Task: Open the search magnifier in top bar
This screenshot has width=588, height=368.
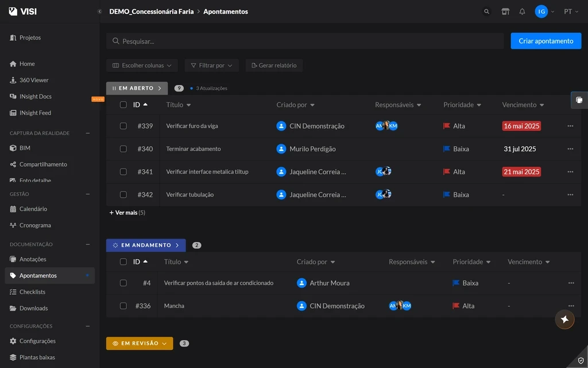Action: 486,11
